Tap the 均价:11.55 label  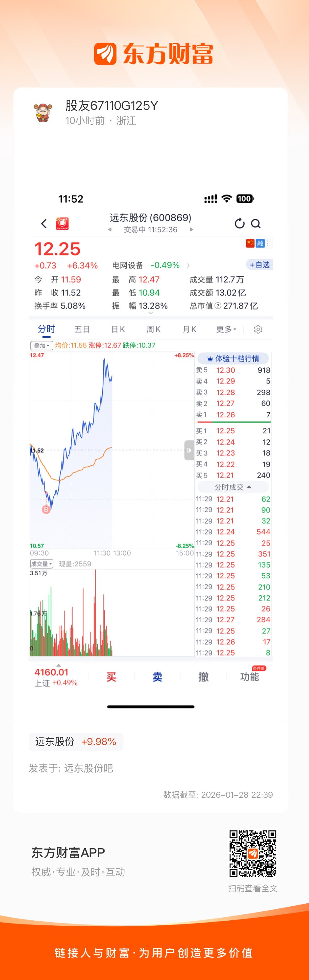(x=71, y=345)
